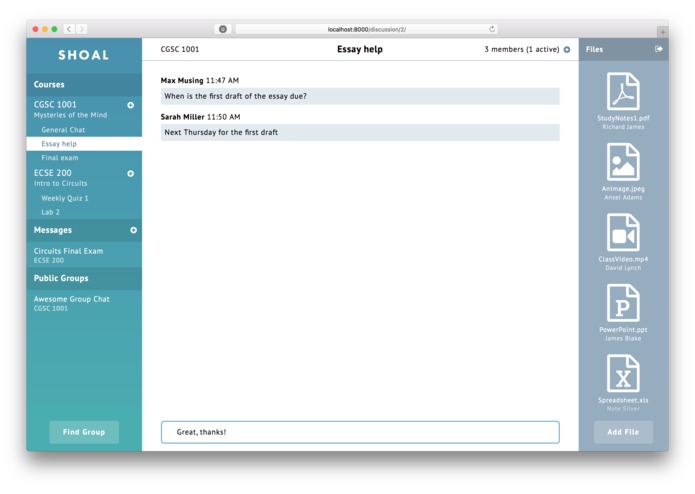The width and height of the screenshot is (695, 494).
Task: Click the Public Groups section header
Action: point(84,278)
